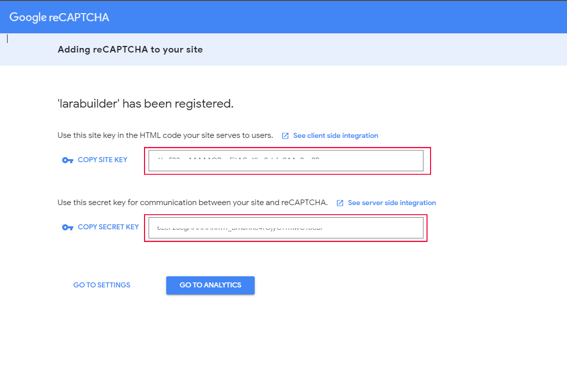
Task: Focus the secret key text field
Action: coord(286,228)
